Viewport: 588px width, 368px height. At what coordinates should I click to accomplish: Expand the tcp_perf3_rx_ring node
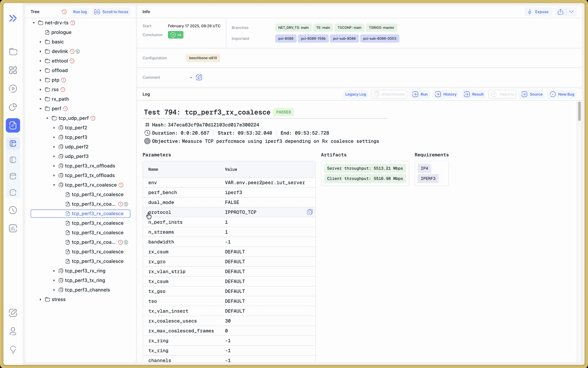click(x=54, y=271)
